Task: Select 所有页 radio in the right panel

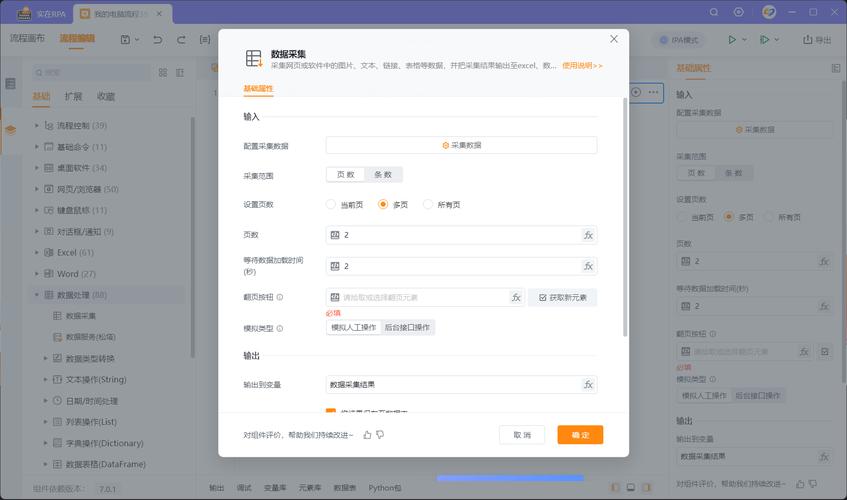Action: [x=768, y=217]
